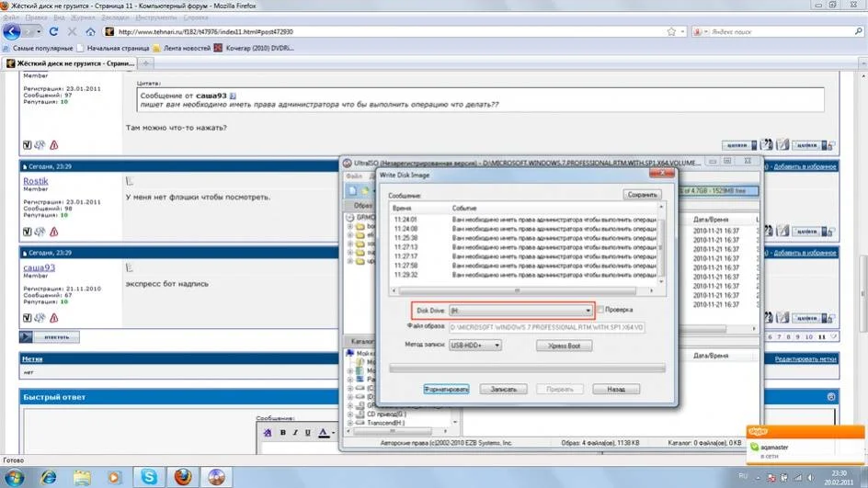Click the Назад button
868x488 pixels.
tap(615, 389)
